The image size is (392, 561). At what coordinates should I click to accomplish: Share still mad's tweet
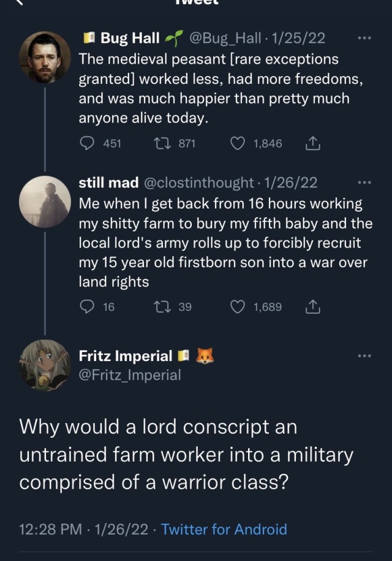312,307
